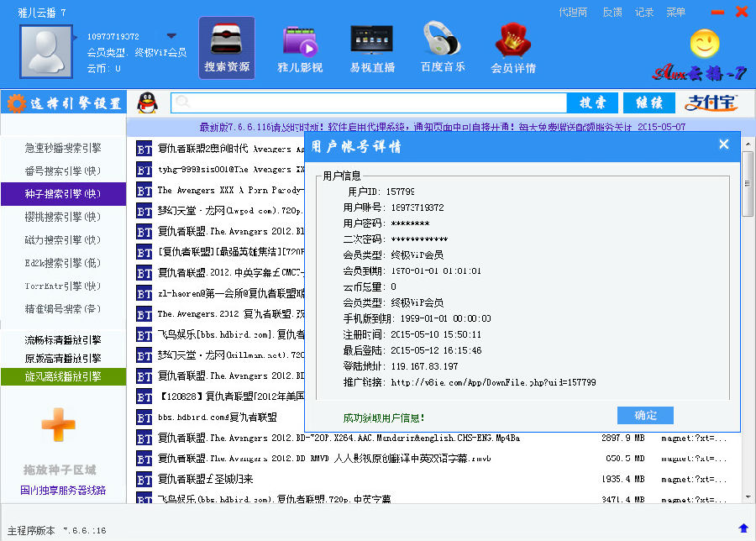This screenshot has height=541, width=756.
Task: Close the 用户帐号详情 dialog with X
Action: [x=724, y=144]
